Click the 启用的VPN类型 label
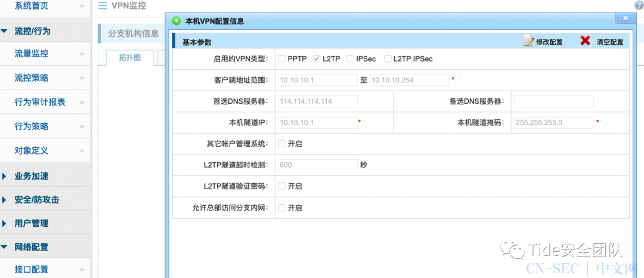 click(240, 59)
